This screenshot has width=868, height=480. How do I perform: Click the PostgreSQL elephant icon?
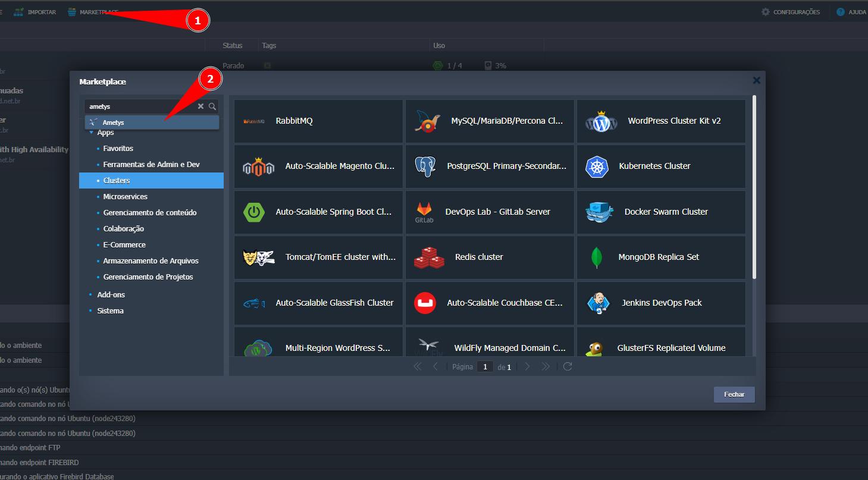[x=425, y=167]
